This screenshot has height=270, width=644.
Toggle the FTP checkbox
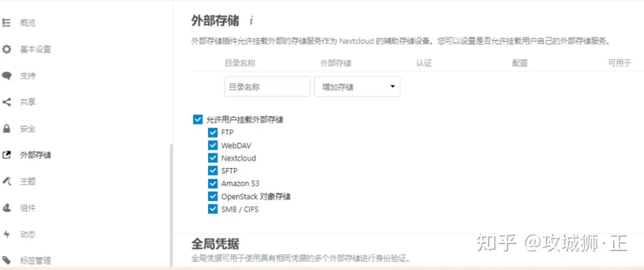[x=213, y=133]
